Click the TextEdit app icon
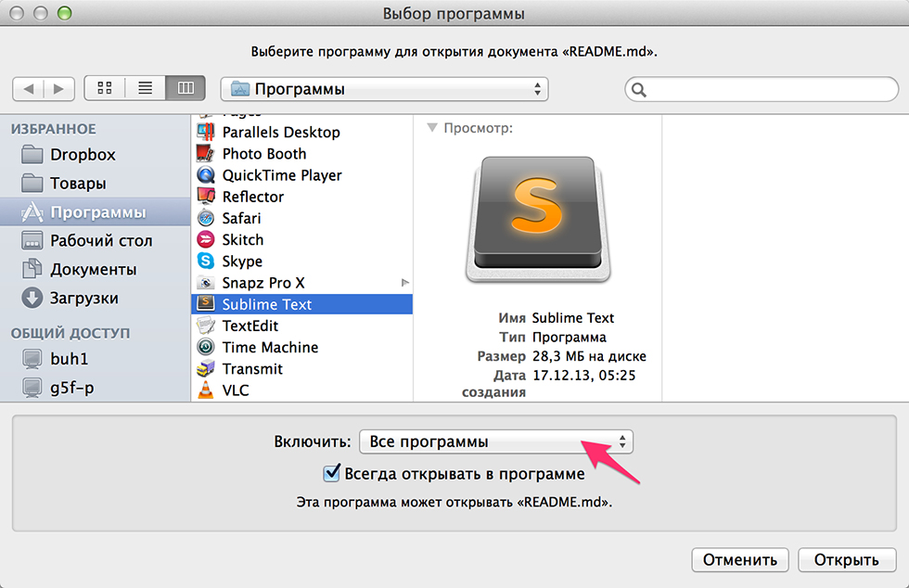909x588 pixels. pos(206,326)
